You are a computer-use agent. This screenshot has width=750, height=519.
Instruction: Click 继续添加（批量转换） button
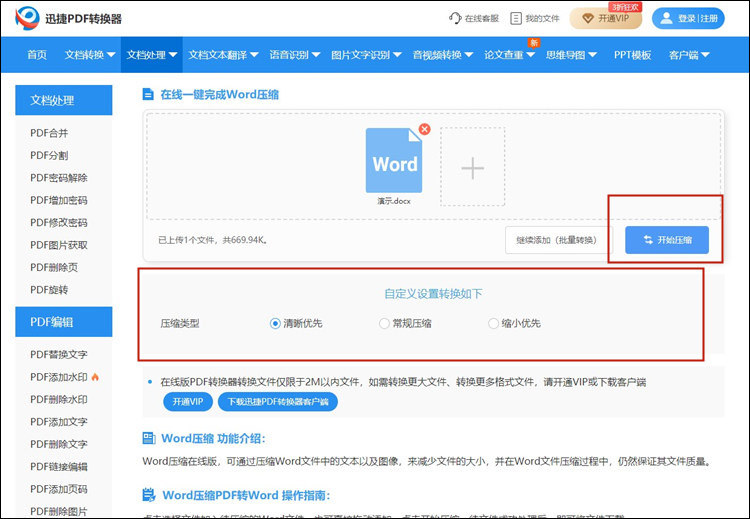click(x=557, y=240)
